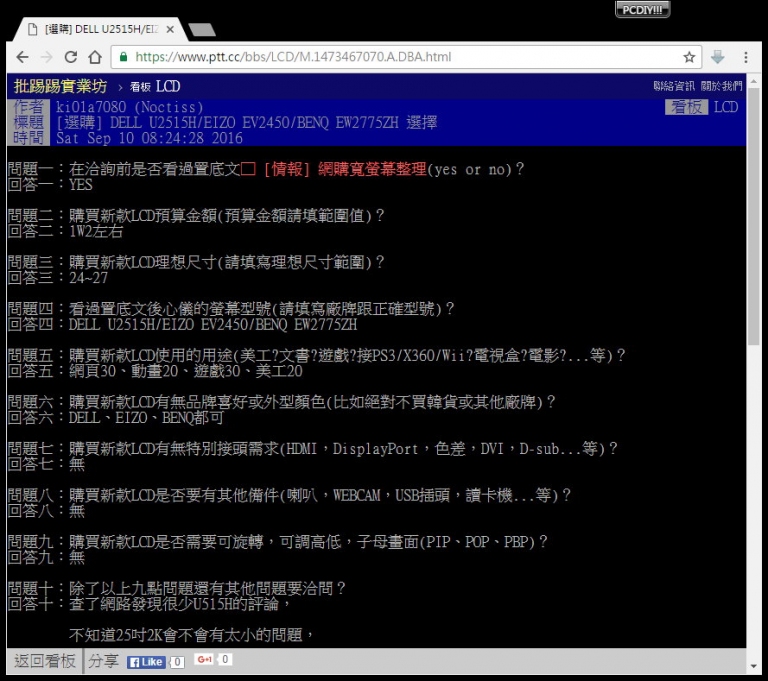This screenshot has height=681, width=768.
Task: Click the Google +1 button
Action: [x=204, y=660]
